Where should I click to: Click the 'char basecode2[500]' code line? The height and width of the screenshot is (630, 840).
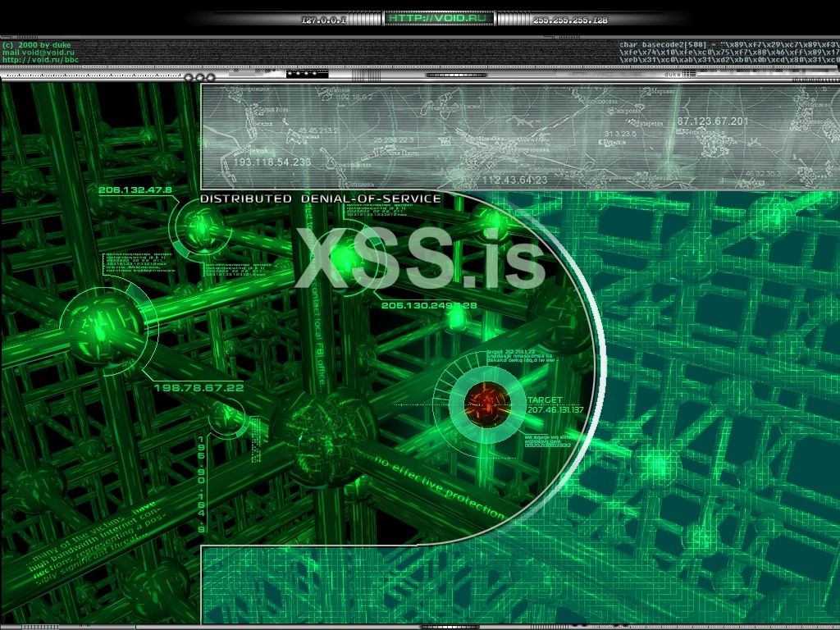(729, 45)
